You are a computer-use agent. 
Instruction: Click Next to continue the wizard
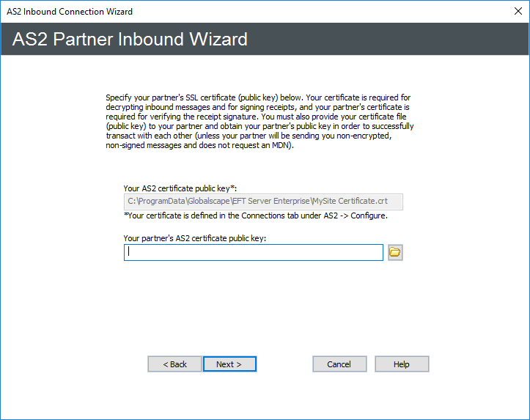point(229,364)
